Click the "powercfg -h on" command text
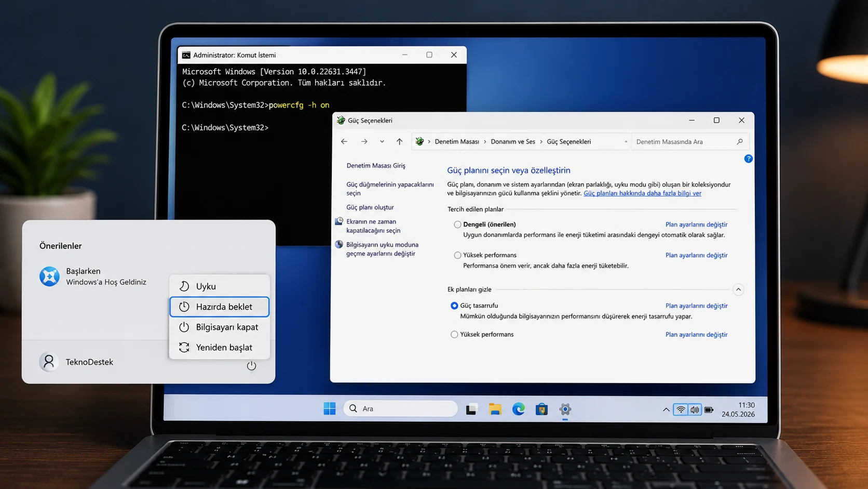 click(299, 105)
